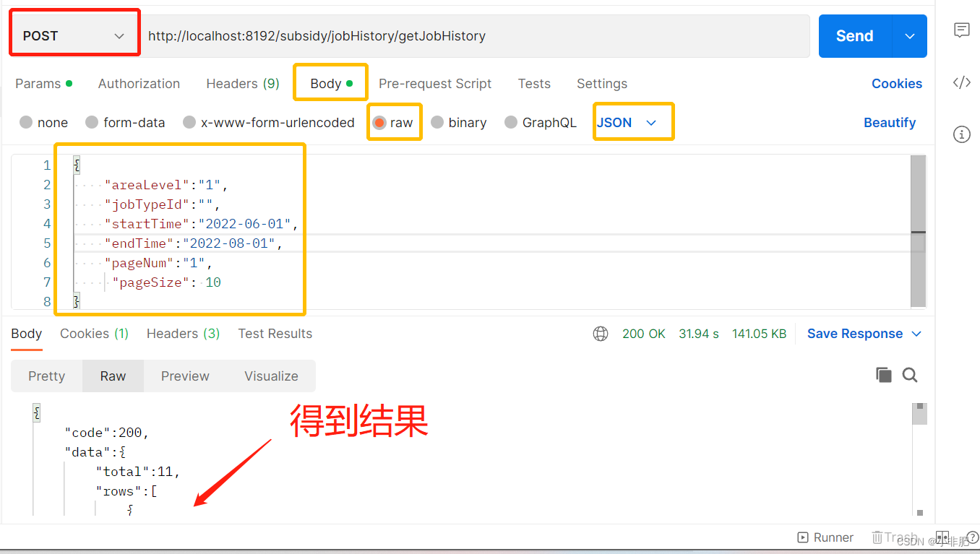
Task: Open the Test Results tab
Action: [x=275, y=334]
